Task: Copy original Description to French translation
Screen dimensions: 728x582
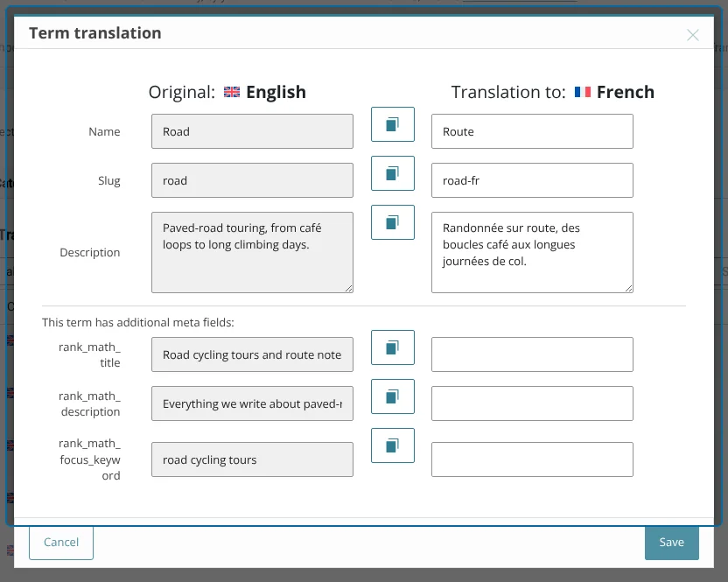Action: point(392,222)
